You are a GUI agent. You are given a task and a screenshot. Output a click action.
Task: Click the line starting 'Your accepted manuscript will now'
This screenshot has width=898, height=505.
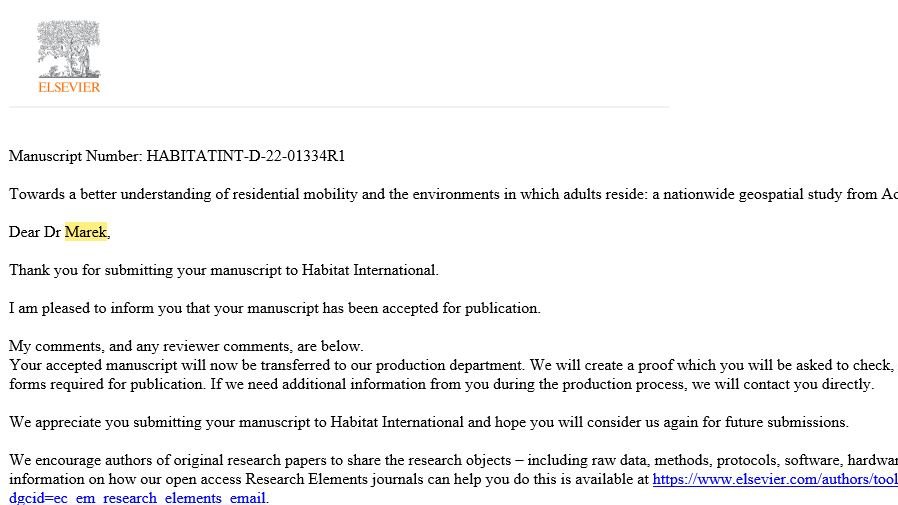pyautogui.click(x=453, y=365)
